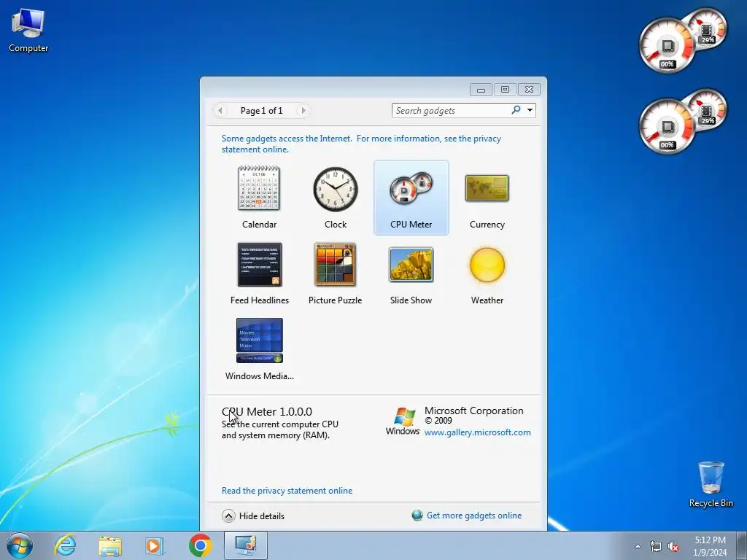Screen dimensions: 747x560
Task: Select the Feed Headlines gadget icon
Action: tap(260, 265)
